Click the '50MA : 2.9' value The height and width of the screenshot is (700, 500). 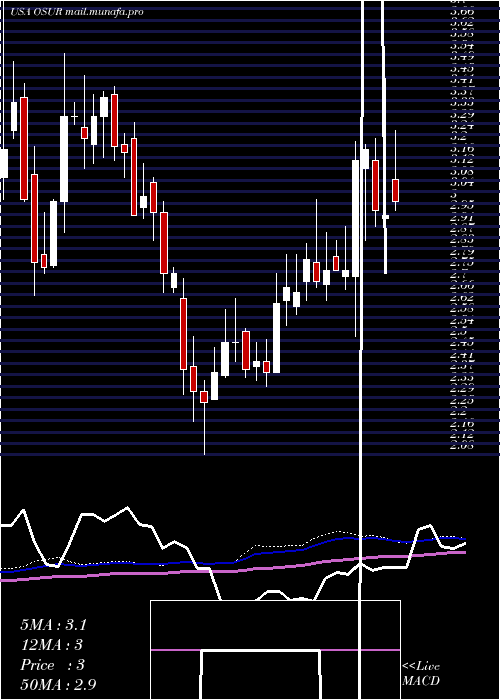point(58,685)
